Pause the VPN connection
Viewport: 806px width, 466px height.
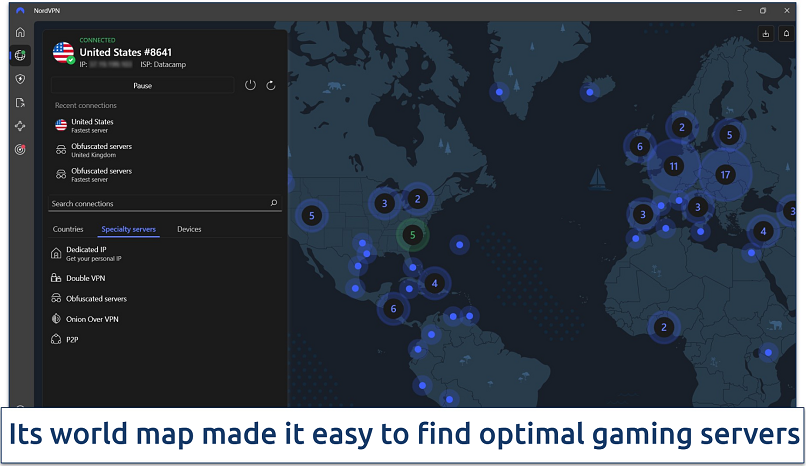click(142, 86)
